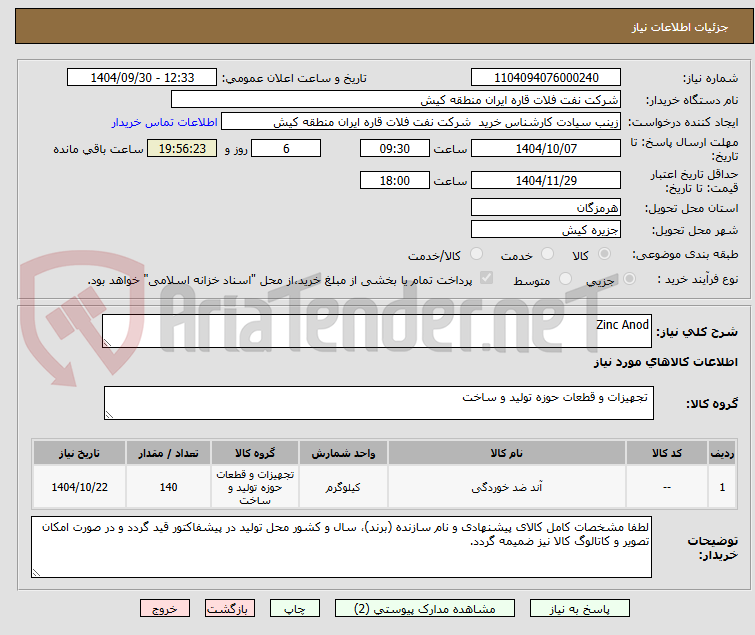Click the resize handle of گروه کالا textarea

point(109,414)
